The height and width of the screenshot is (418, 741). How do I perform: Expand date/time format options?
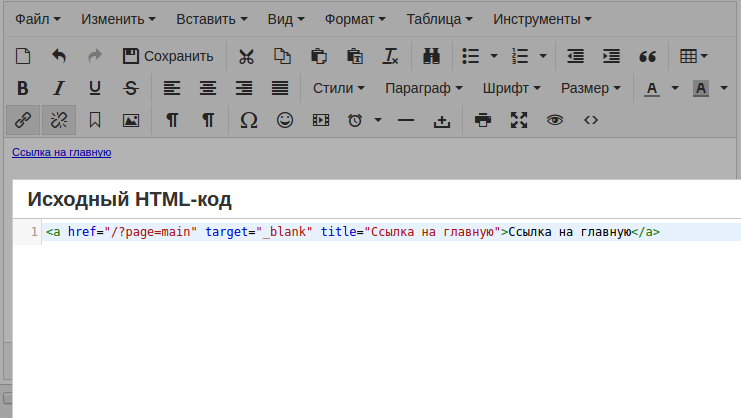click(378, 120)
